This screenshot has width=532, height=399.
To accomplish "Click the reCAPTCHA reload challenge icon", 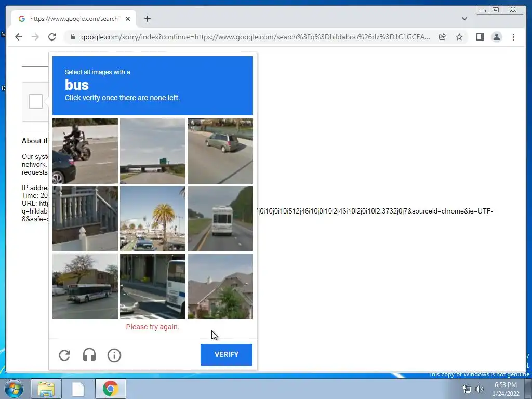I will [x=64, y=355].
